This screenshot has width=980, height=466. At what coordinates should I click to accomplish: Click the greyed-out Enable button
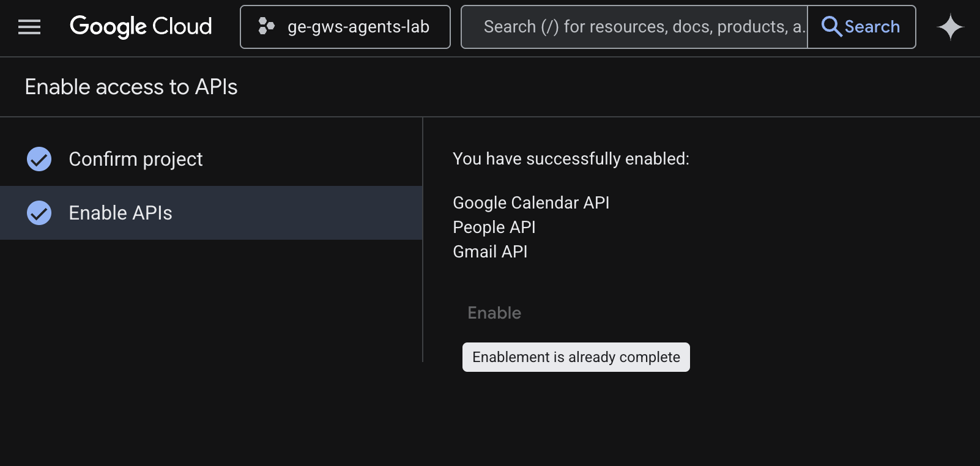point(494,313)
